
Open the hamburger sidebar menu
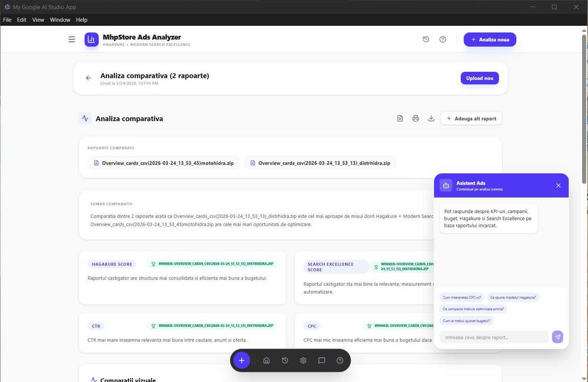(x=72, y=39)
